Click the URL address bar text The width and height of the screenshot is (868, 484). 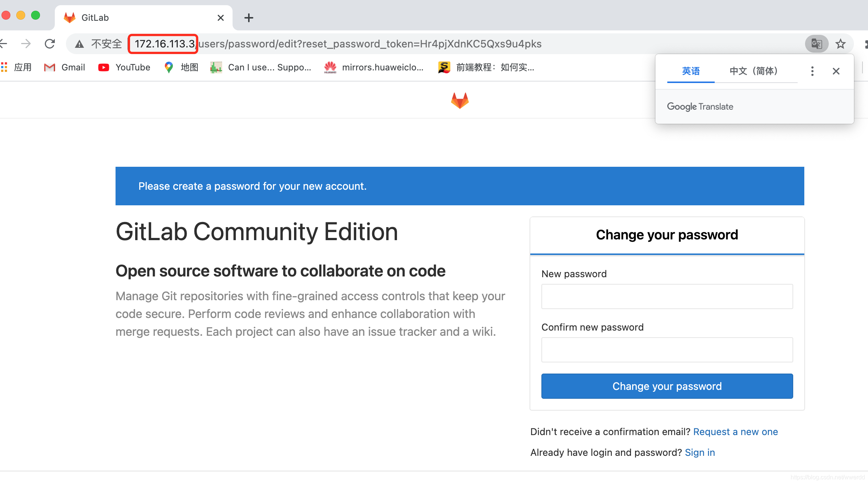[x=338, y=44]
